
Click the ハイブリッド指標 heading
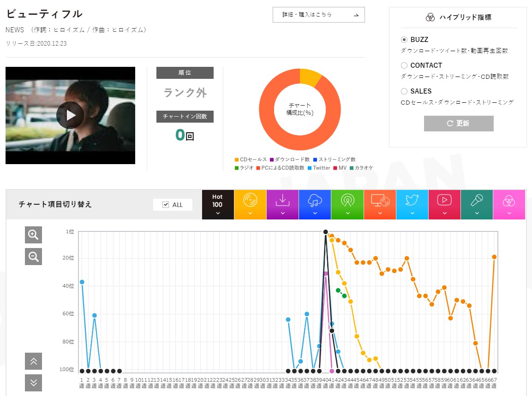coord(465,18)
